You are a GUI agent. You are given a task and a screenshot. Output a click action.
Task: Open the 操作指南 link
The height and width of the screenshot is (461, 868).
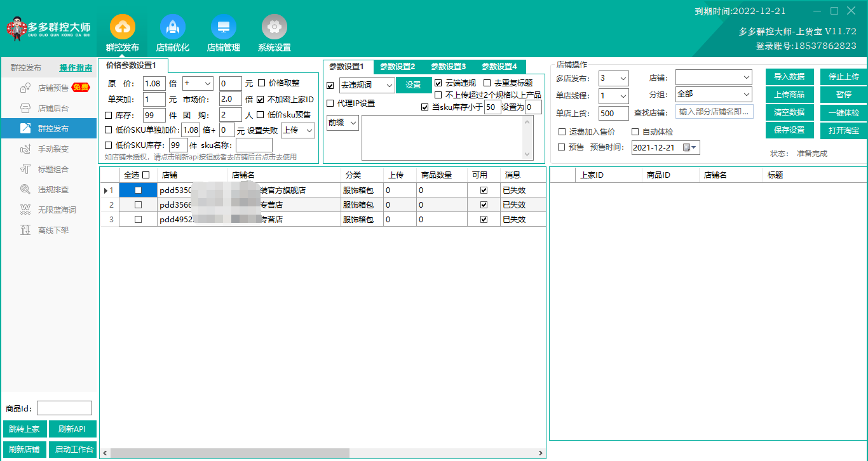76,68
